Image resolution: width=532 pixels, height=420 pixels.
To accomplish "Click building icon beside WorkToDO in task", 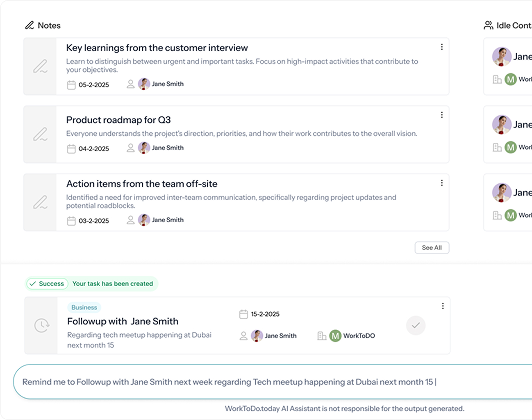I will click(322, 336).
